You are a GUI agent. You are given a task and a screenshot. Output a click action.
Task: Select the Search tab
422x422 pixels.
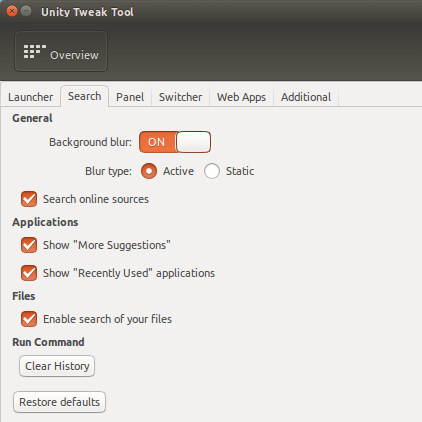84,96
